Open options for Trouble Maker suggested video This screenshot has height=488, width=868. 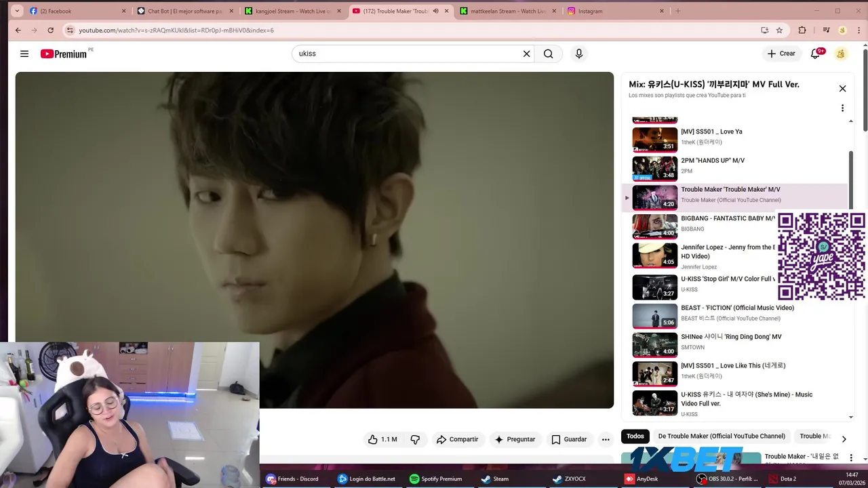(850, 458)
